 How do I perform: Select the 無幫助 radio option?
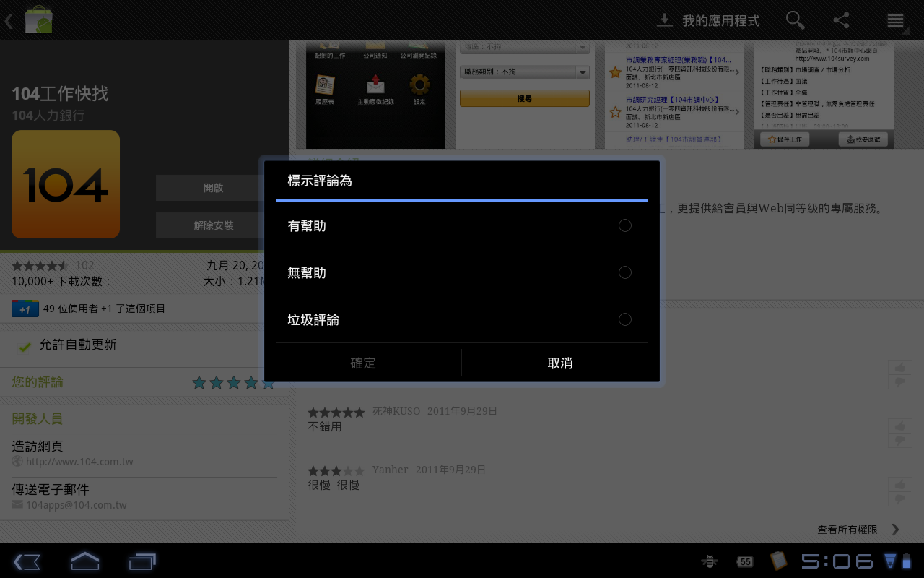461,272
